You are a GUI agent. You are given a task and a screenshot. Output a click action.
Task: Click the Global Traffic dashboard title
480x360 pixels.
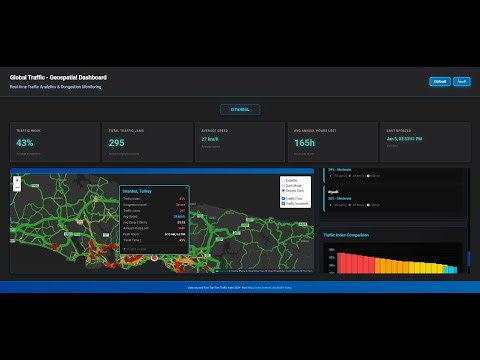[58, 77]
